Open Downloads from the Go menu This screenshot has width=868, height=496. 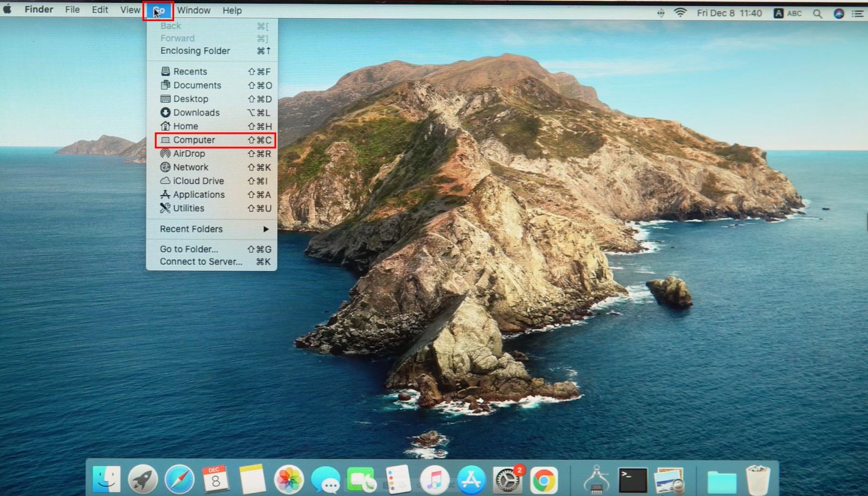(x=212, y=112)
